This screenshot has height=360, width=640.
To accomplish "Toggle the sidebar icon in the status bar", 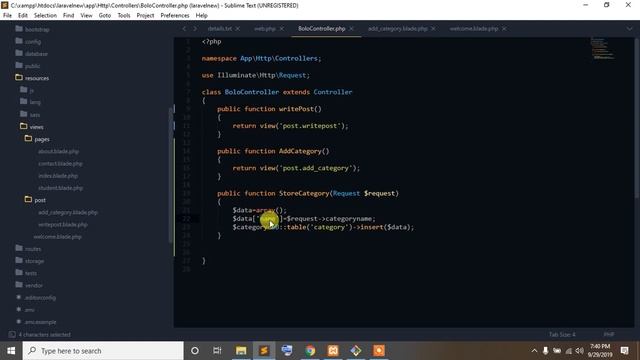I will click(x=12, y=335).
